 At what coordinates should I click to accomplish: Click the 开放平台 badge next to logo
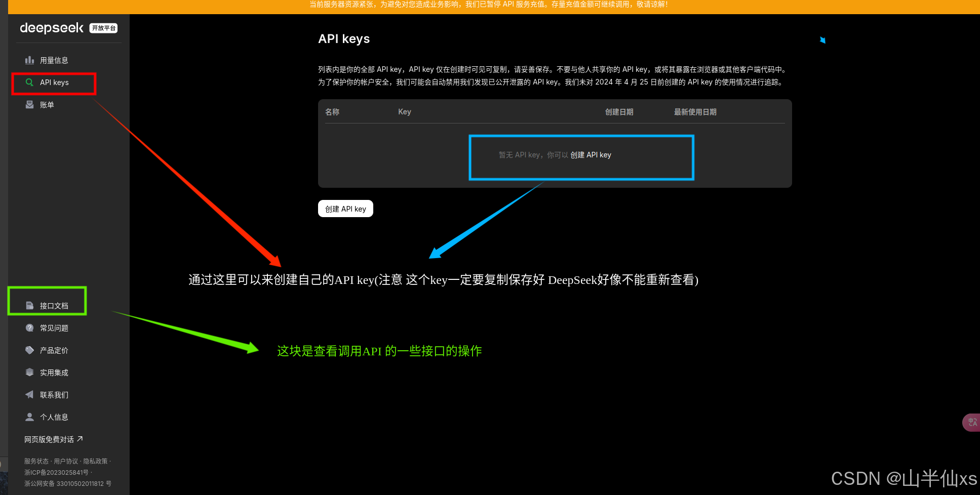[103, 28]
